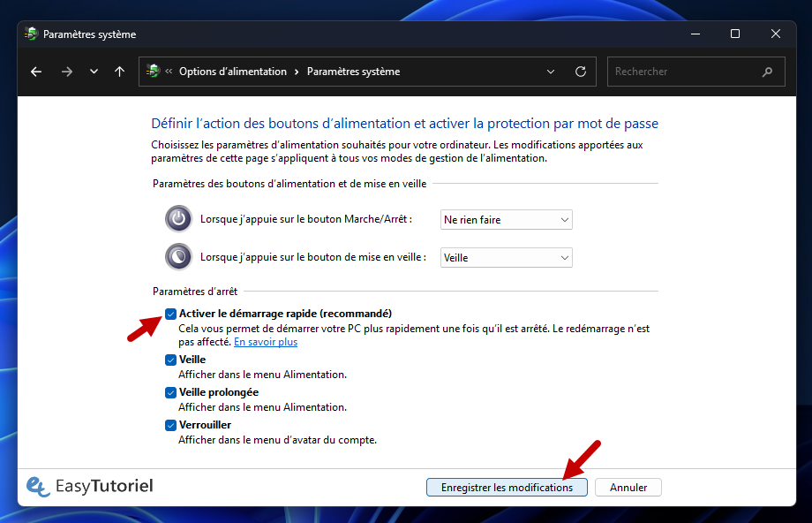The height and width of the screenshot is (523, 812).
Task: Minimize the Paramètres système window
Action: click(695, 34)
